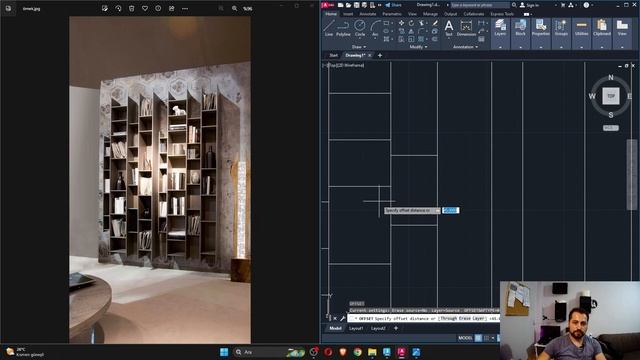Screen dimensions: 640x360
Task: Toggle snap mode in status bar
Action: (487, 338)
